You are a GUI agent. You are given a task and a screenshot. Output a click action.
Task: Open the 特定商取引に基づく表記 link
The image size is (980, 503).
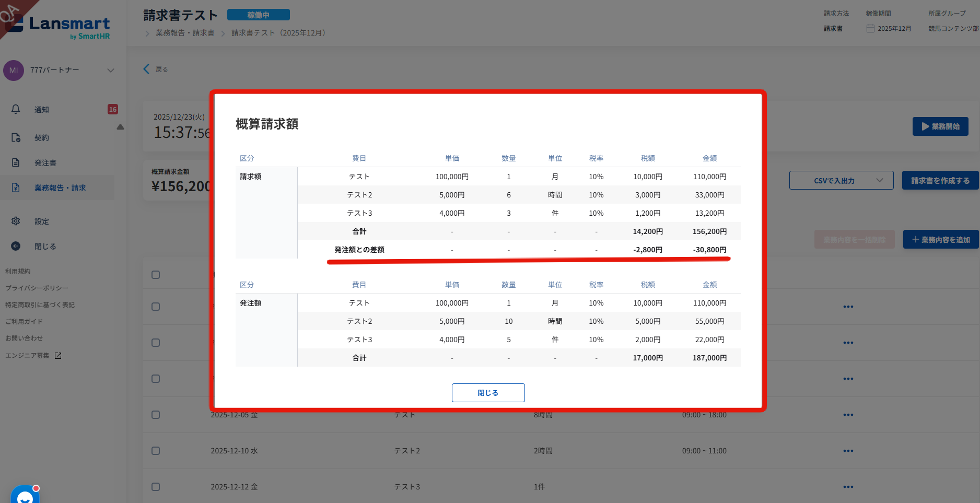pyautogui.click(x=40, y=305)
